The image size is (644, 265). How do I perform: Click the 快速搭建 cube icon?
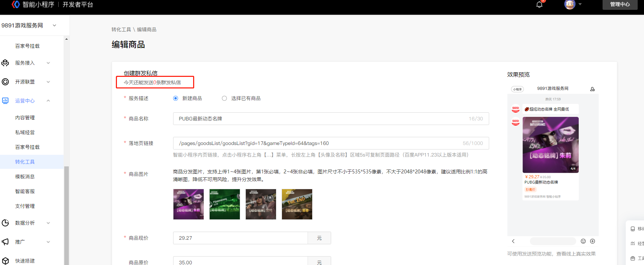point(5,261)
